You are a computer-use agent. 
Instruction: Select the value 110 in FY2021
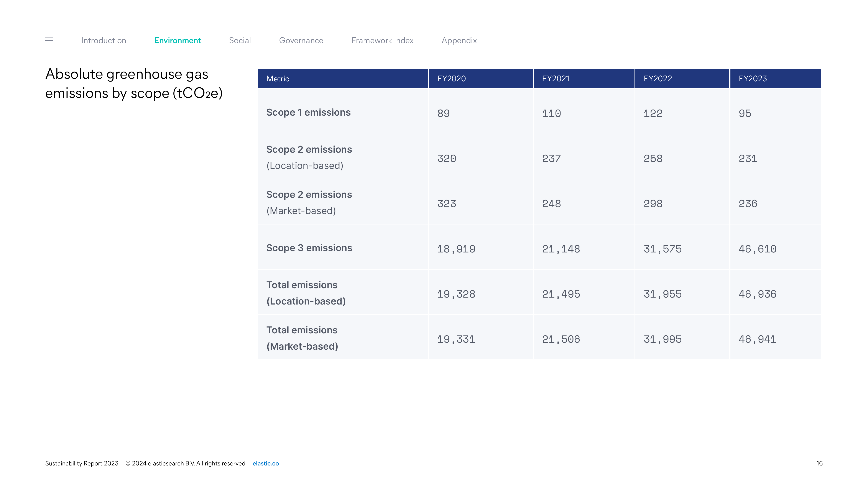coord(551,113)
